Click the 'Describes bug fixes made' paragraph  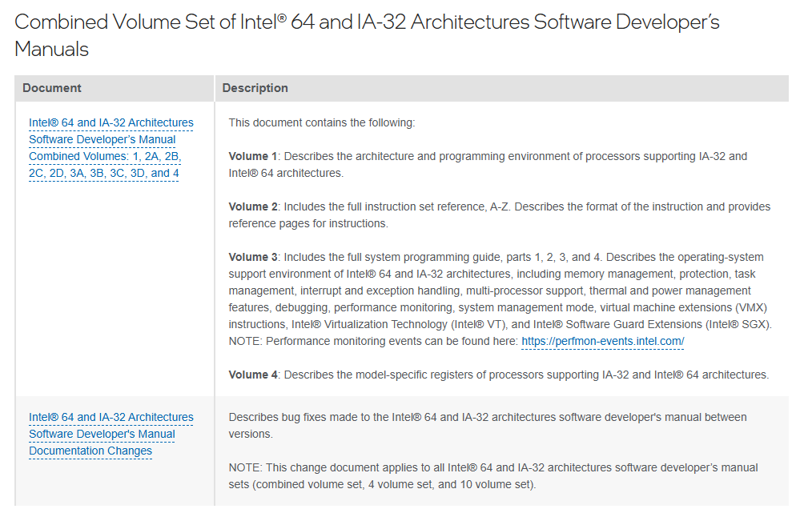point(488,426)
